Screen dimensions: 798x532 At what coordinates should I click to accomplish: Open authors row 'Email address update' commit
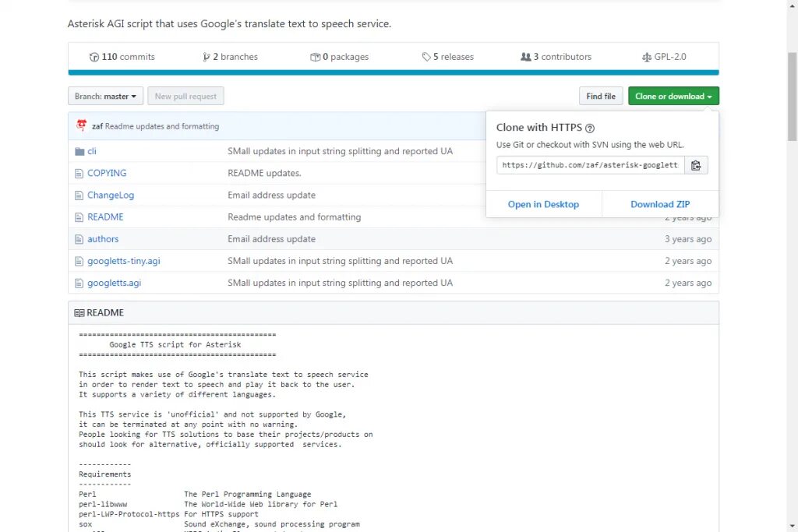click(271, 239)
